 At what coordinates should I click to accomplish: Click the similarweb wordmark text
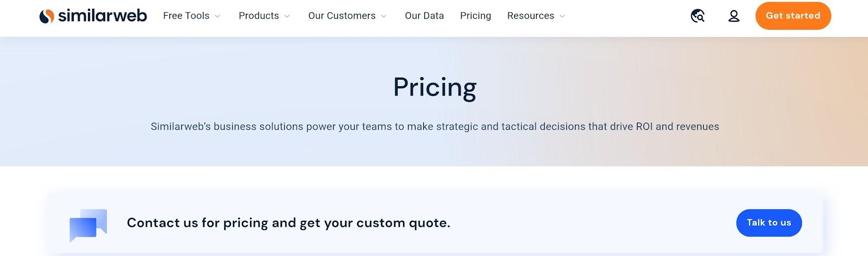(102, 16)
